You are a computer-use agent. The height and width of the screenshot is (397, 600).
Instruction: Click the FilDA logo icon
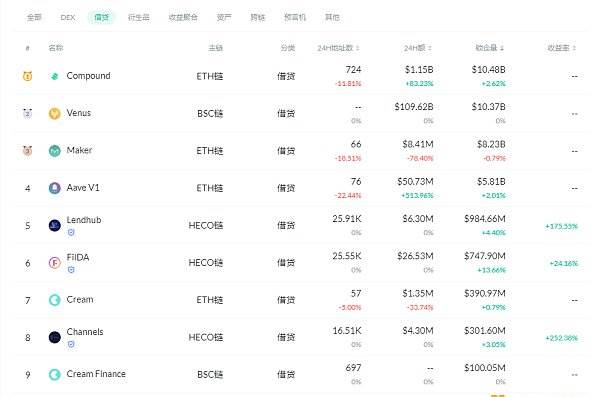pos(55,263)
